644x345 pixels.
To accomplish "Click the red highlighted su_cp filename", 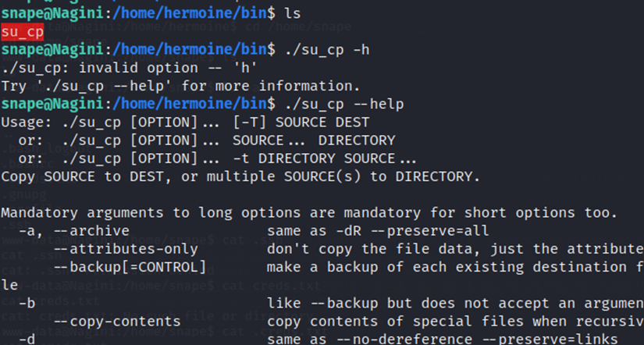I will coord(21,32).
